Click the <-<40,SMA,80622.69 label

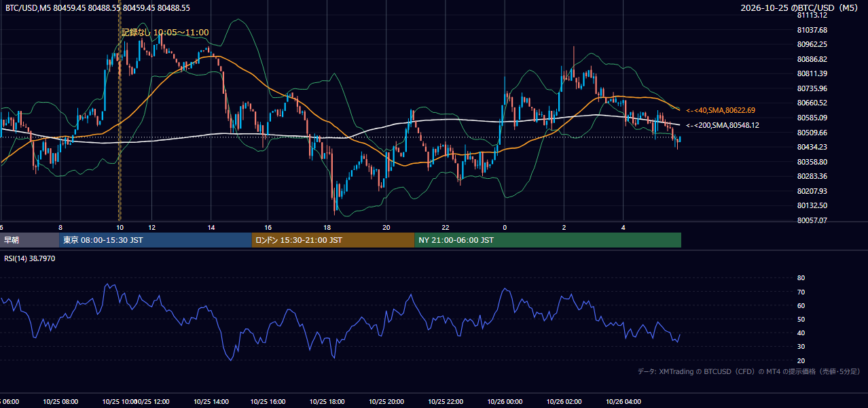tap(721, 110)
